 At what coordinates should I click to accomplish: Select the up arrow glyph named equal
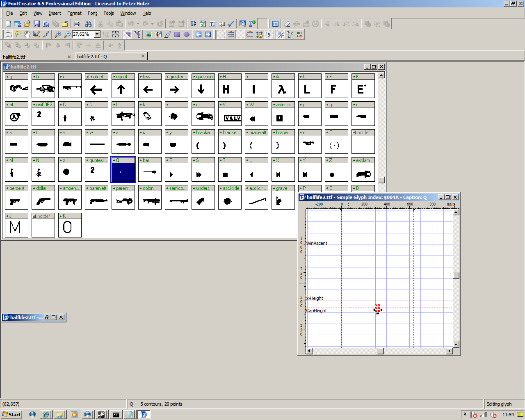coord(123,86)
